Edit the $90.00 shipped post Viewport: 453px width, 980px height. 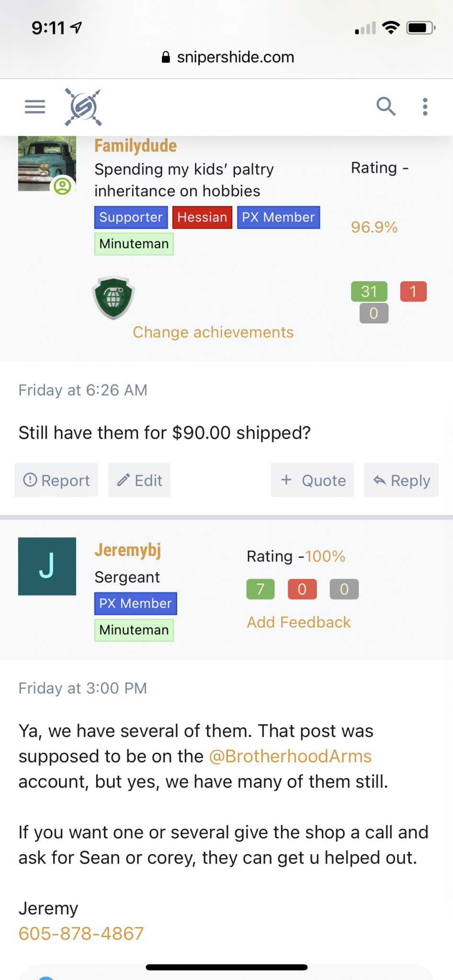(139, 480)
